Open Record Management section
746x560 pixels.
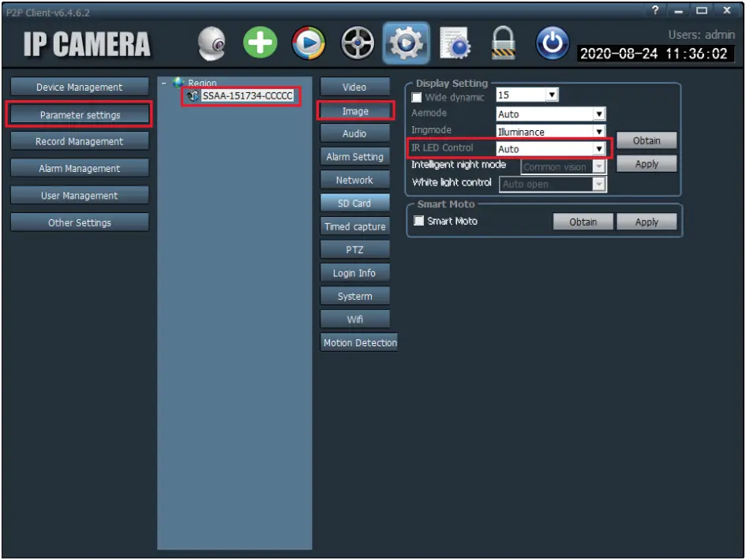pos(80,141)
